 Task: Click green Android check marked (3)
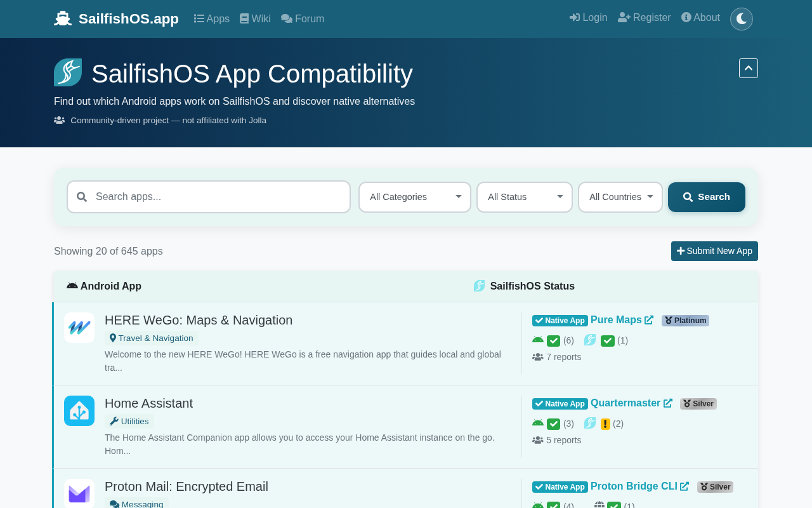click(x=554, y=424)
